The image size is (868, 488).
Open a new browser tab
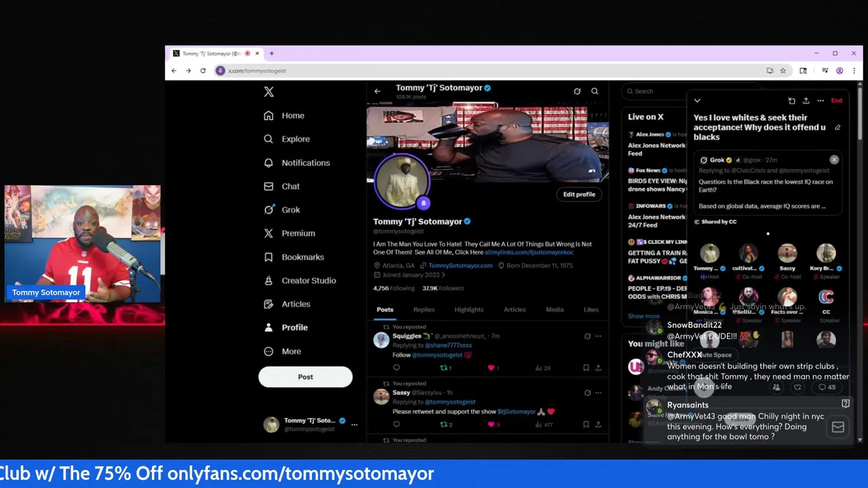tap(272, 54)
